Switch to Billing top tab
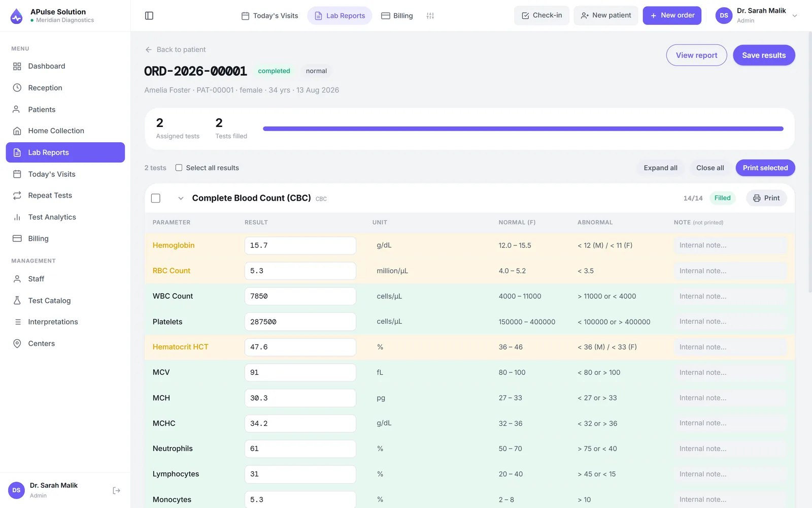 [x=397, y=16]
